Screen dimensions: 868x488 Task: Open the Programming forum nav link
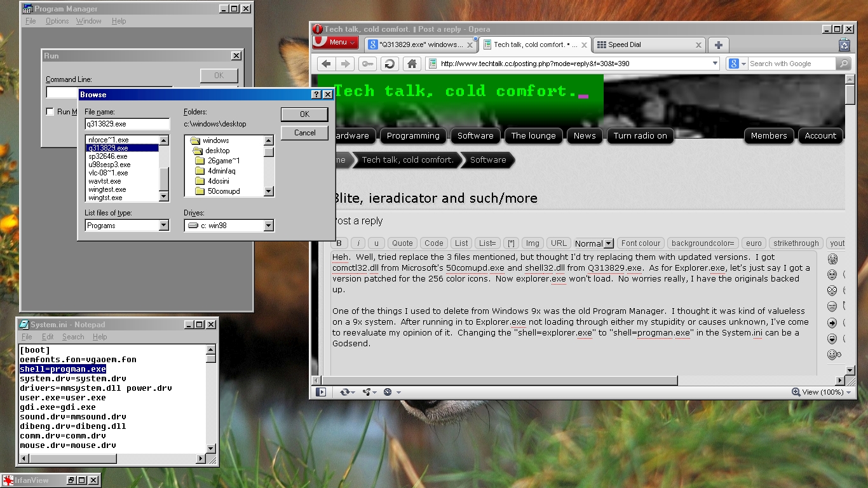click(x=413, y=135)
